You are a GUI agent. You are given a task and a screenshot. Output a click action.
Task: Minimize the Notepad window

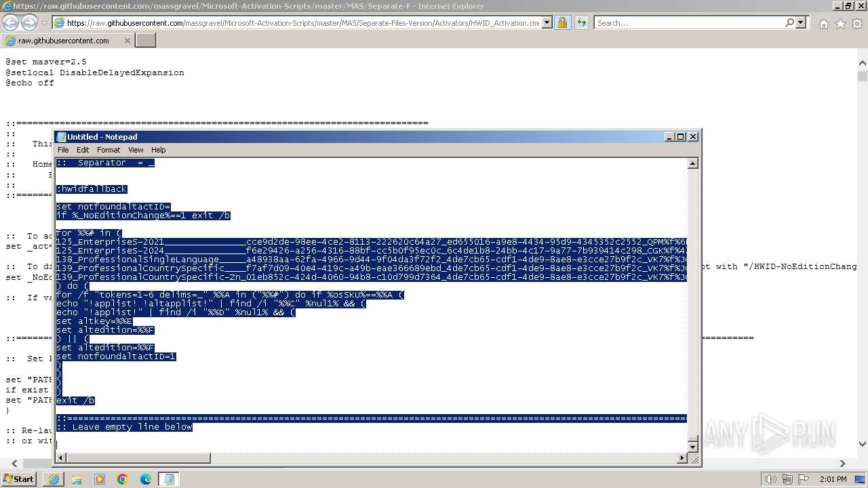pyautogui.click(x=669, y=137)
